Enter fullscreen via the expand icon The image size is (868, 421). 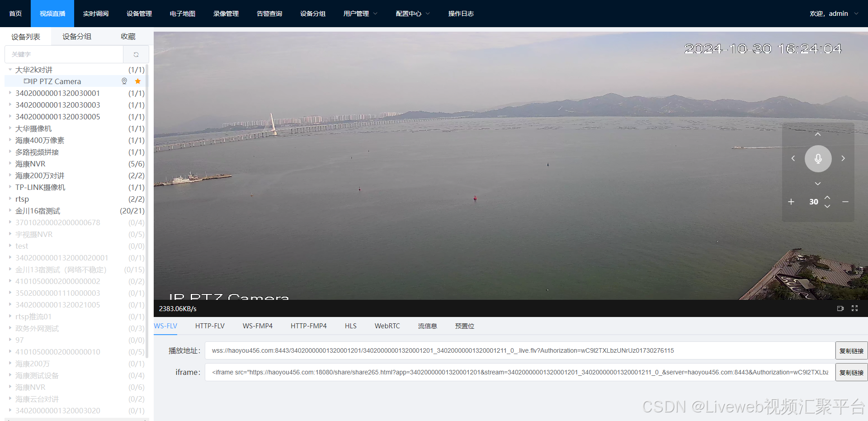854,308
